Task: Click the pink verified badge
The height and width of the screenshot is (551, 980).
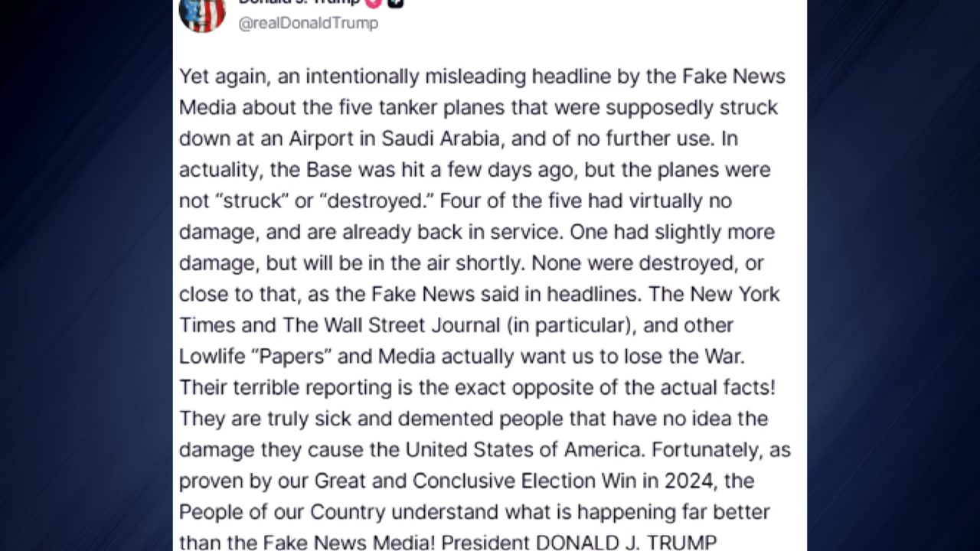Action: coord(374,3)
